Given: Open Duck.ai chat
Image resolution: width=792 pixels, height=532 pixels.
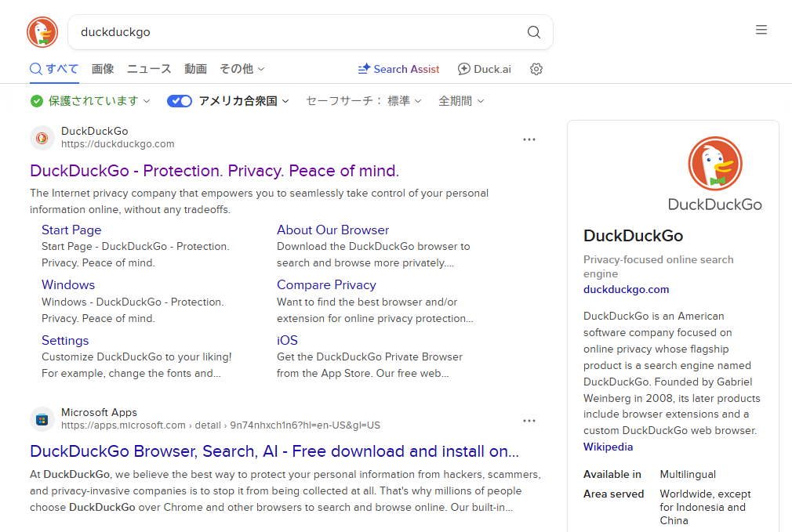Looking at the screenshot, I should (x=484, y=69).
